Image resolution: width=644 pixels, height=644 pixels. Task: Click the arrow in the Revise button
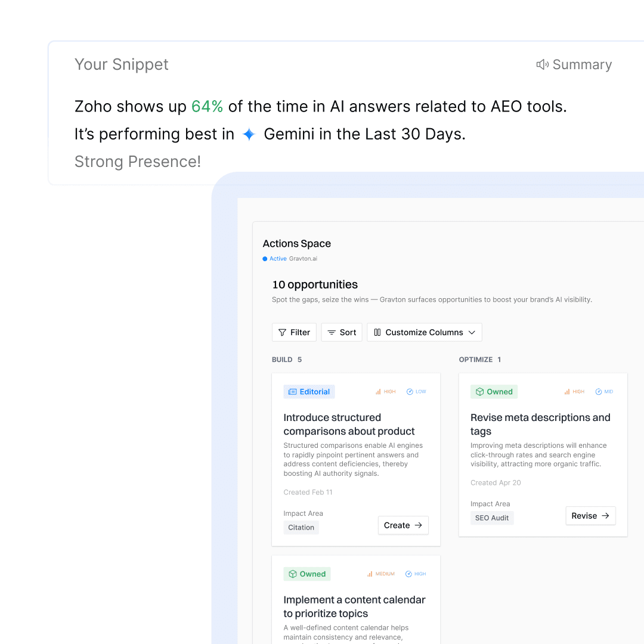(x=605, y=516)
